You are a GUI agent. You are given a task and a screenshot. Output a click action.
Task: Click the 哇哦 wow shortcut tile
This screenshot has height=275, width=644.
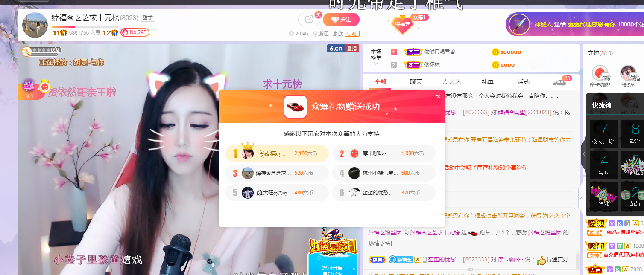[604, 196]
